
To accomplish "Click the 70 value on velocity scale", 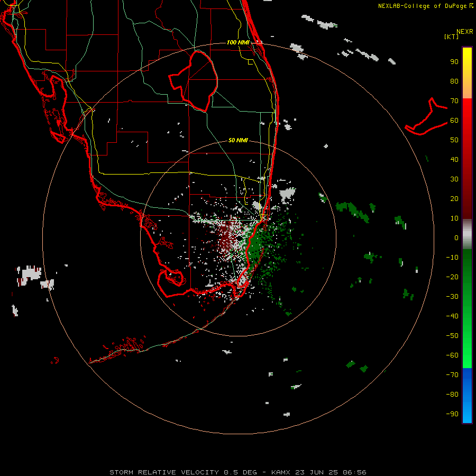I will [x=454, y=101].
